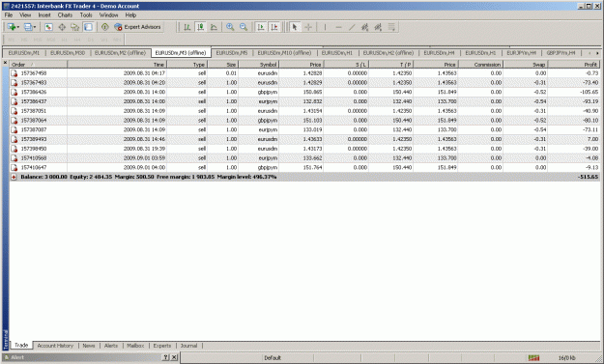Viewport: 604px width, 364px height.
Task: Sort orders by the Order column header
Action: [x=38, y=65]
